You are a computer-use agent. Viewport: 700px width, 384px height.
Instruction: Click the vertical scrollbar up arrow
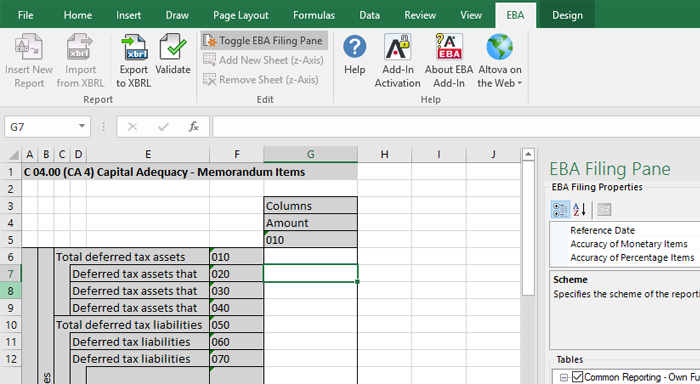(x=528, y=154)
